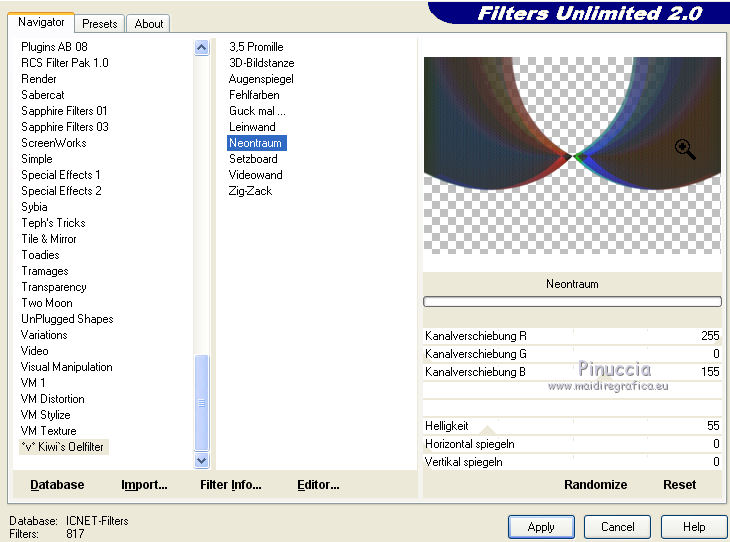Viewport: 730px width, 542px height.
Task: Choose the Augenspiegel filter
Action: pos(261,79)
